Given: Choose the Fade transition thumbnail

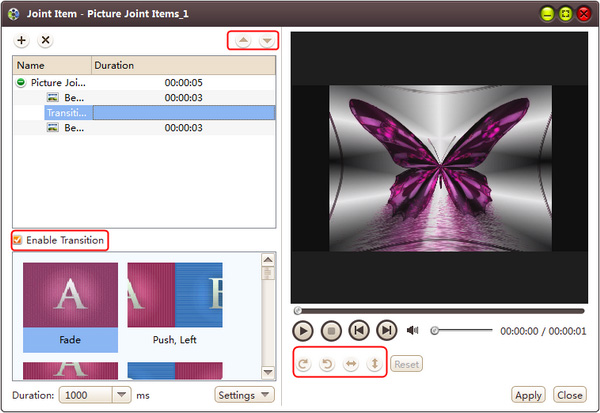Looking at the screenshot, I should 70,307.
